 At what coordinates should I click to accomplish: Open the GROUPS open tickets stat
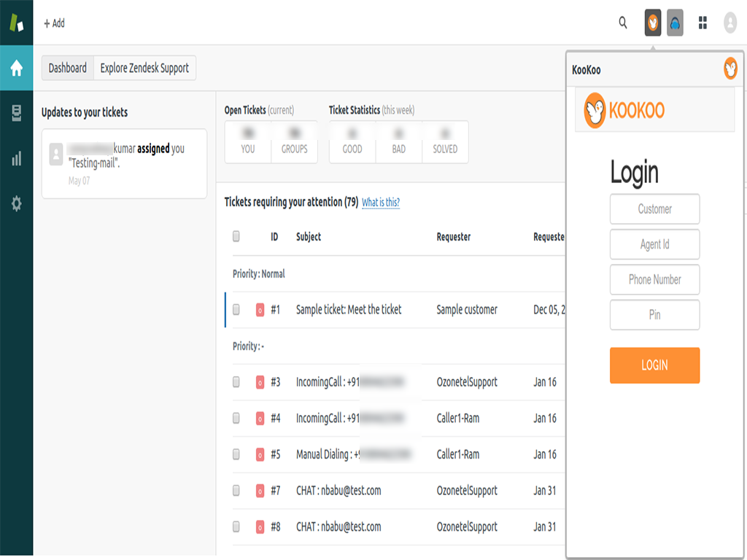click(x=295, y=142)
